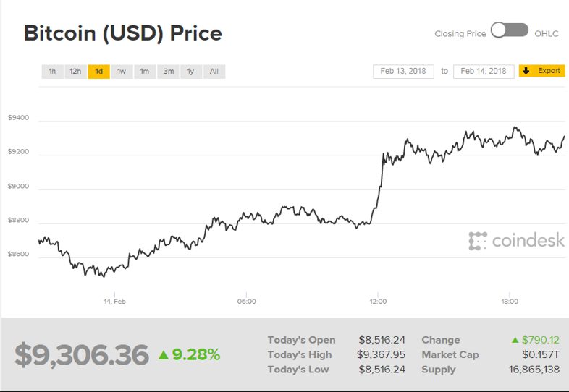Screen dimensions: 569x392
Task: Select the 1h time range
Action: pos(52,71)
